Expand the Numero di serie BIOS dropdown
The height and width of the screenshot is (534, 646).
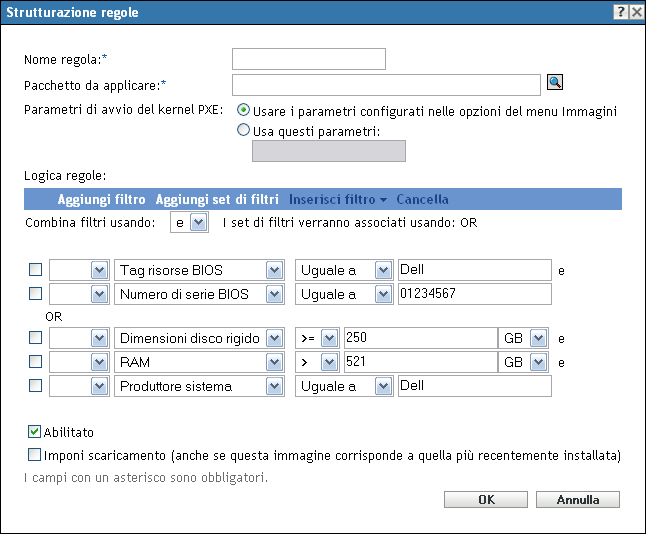tap(274, 294)
